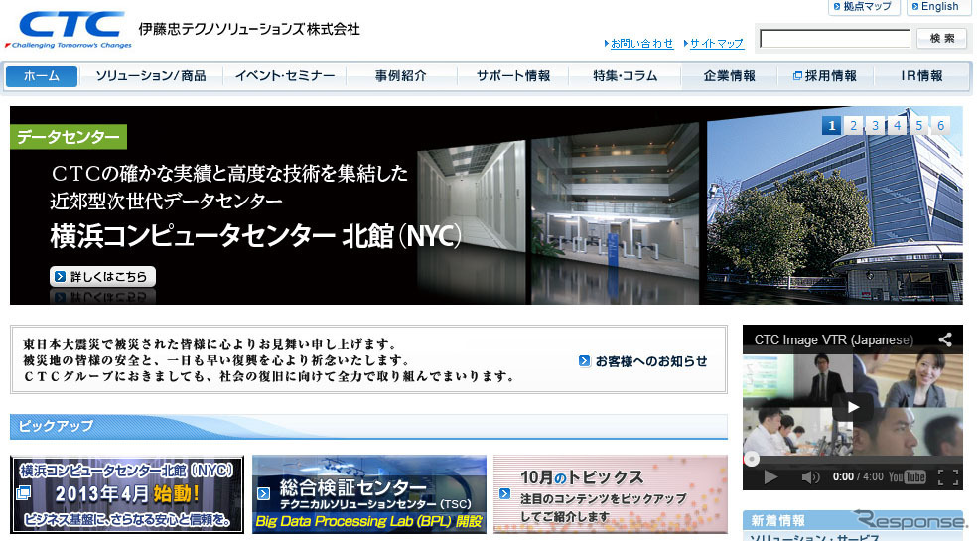
Task: Click the ピックアップ section header
Action: pos(368,426)
